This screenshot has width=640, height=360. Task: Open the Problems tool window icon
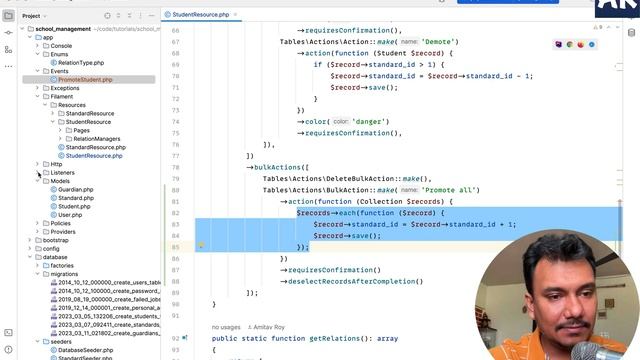(x=8, y=350)
